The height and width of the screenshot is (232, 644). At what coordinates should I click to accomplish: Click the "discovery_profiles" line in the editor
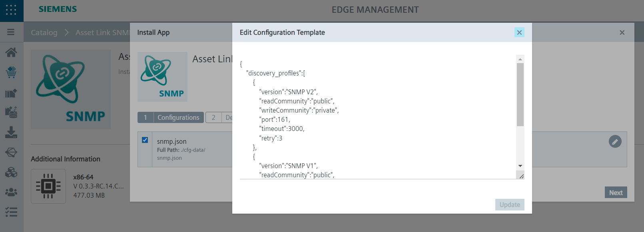tap(276, 73)
